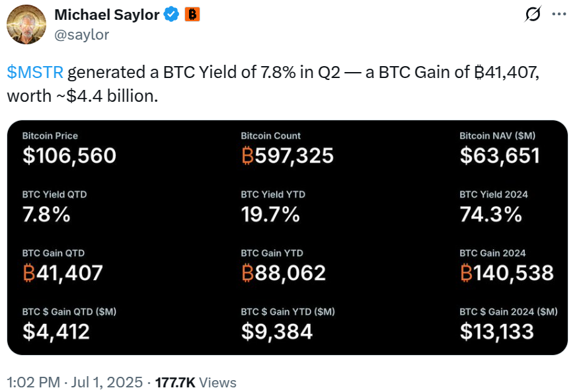Click the Michael Saylor display name
The width and height of the screenshot is (577, 392).
click(106, 15)
